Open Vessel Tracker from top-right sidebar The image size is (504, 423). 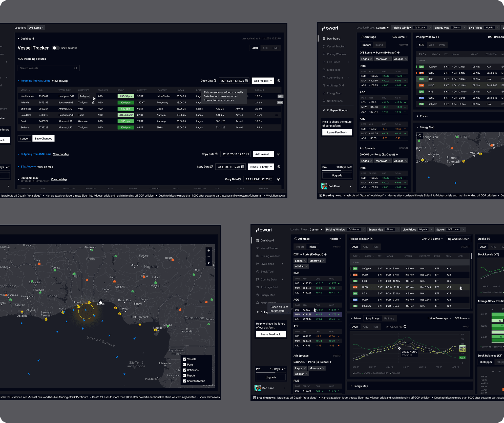pyautogui.click(x=335, y=47)
